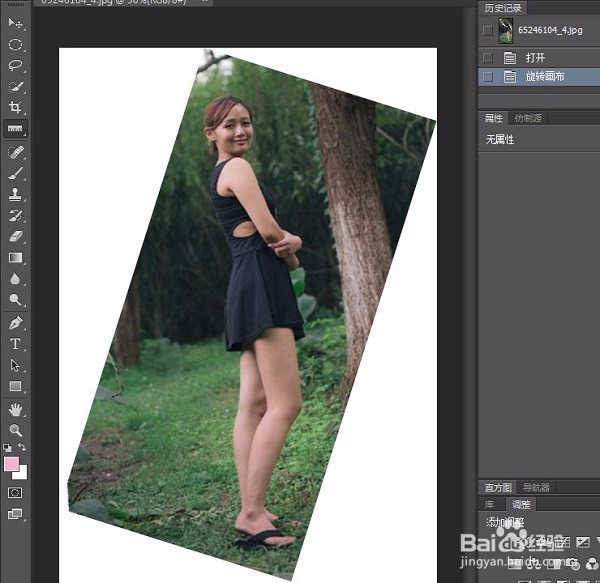Select the Blur tool
Viewport: 600px width, 583px height.
click(15, 278)
